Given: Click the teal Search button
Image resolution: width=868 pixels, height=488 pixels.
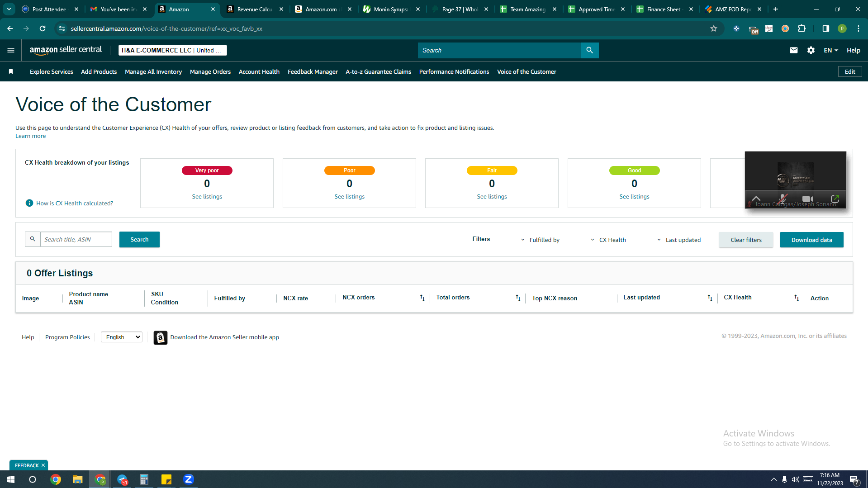Looking at the screenshot, I should [139, 240].
